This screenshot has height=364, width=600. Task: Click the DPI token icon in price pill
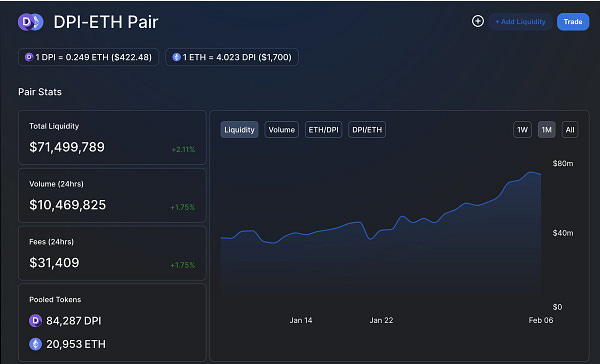(29, 57)
